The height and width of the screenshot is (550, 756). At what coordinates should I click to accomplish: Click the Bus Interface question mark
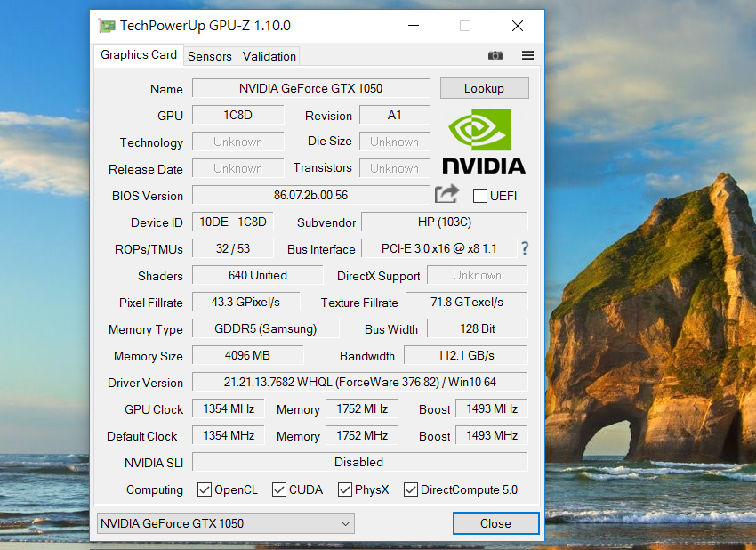525,248
